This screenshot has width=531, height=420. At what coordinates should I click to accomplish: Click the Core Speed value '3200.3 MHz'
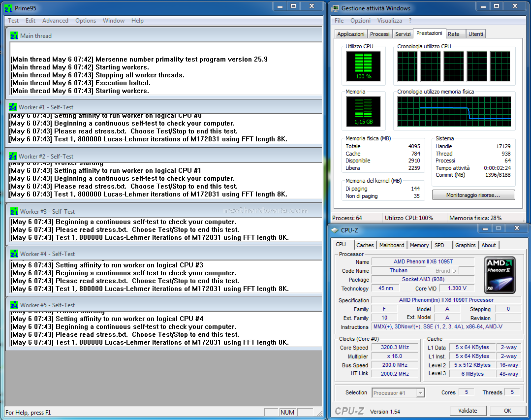(395, 347)
